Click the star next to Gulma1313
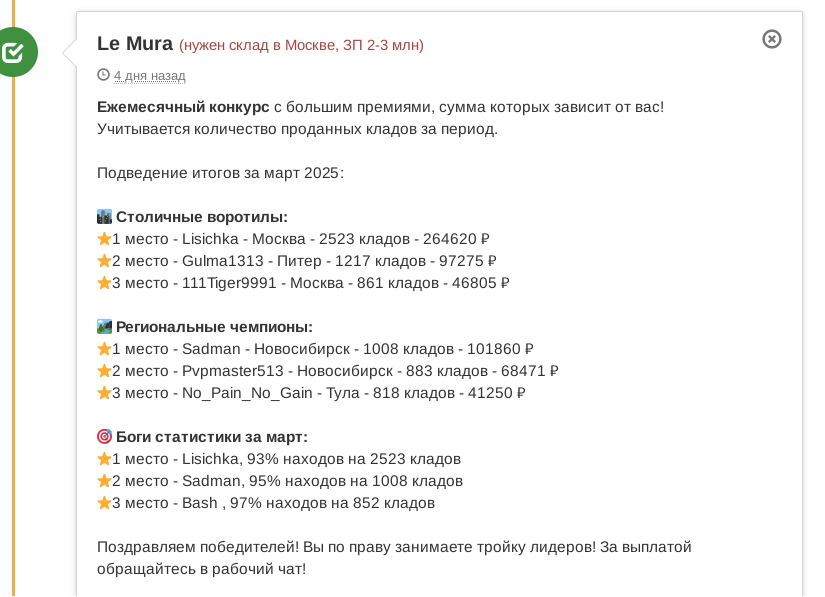825x597 pixels. (x=104, y=261)
